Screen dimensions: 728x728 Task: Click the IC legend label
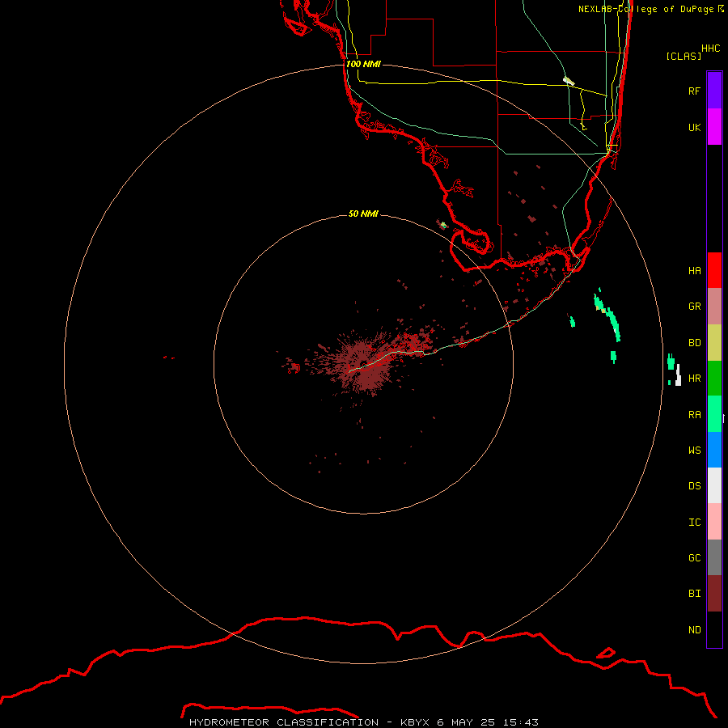(694, 523)
